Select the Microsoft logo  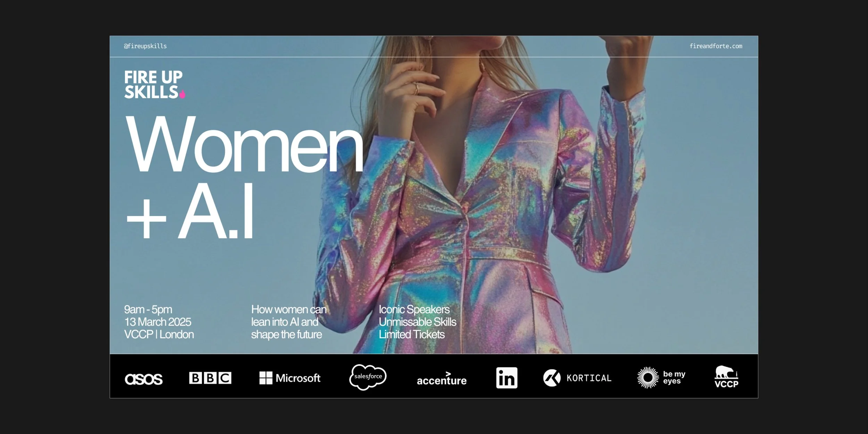[290, 378]
